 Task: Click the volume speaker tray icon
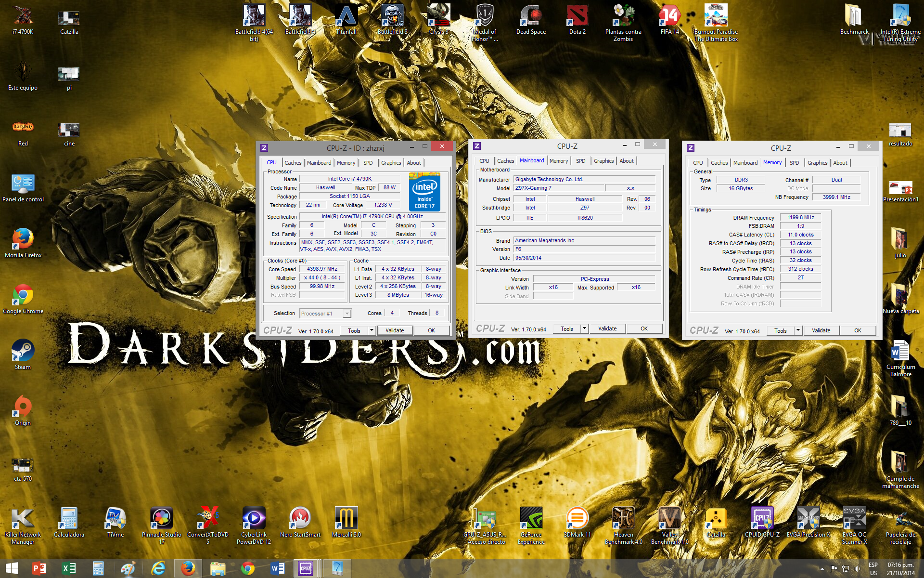[x=857, y=569]
